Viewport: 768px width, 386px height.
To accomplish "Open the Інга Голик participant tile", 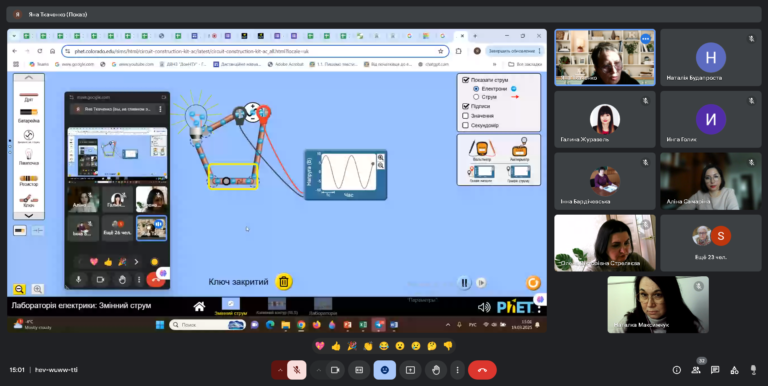I will pyautogui.click(x=711, y=119).
